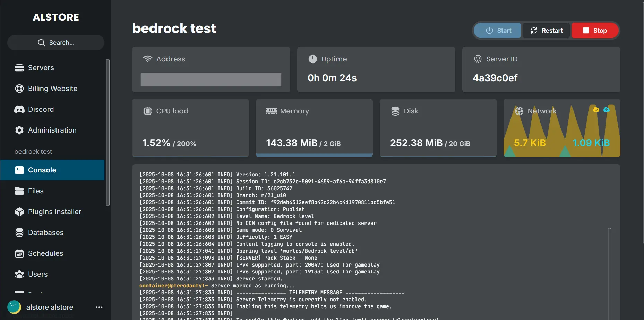This screenshot has width=644, height=320.
Task: Open Administration gear icon
Action: click(x=19, y=130)
